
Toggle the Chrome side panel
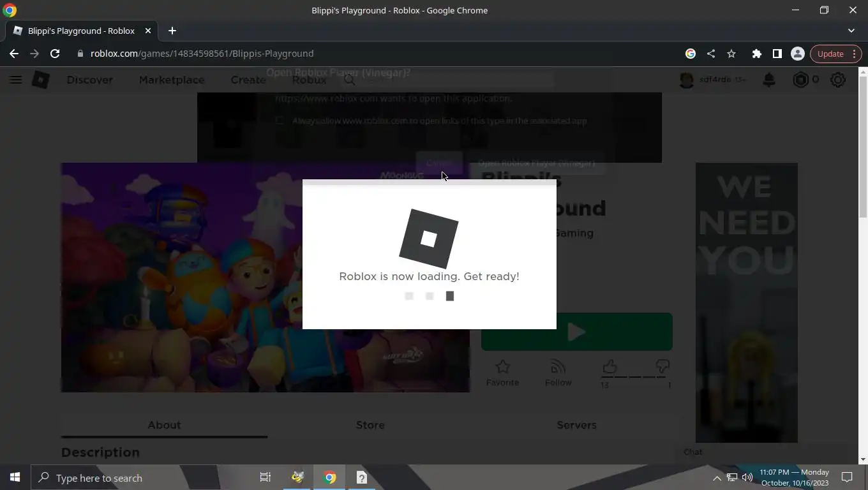[x=777, y=54]
